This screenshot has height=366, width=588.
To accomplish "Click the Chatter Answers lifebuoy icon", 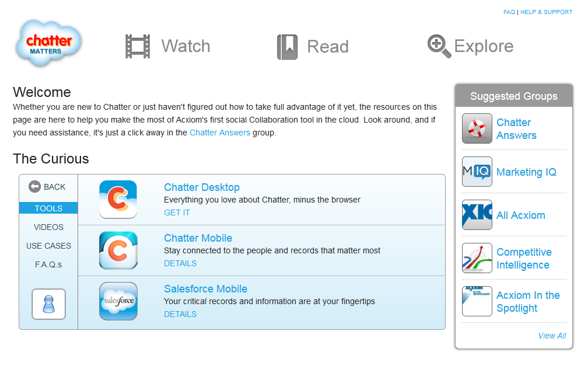I will [x=477, y=128].
